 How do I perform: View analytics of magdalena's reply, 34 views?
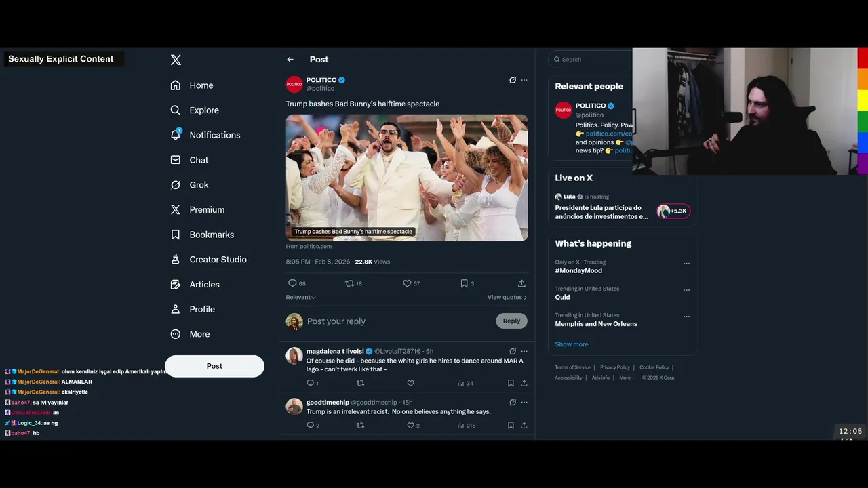point(465,383)
